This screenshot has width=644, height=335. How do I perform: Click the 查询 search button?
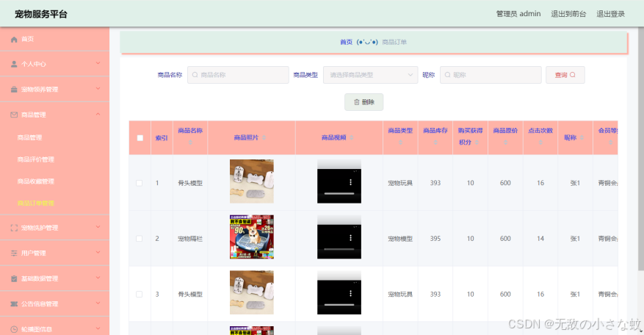[565, 75]
